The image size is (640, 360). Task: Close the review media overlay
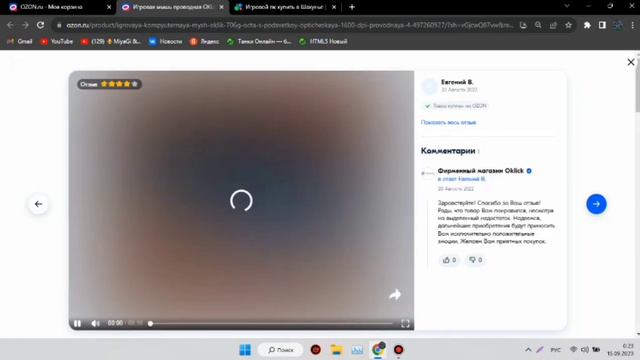point(631,62)
